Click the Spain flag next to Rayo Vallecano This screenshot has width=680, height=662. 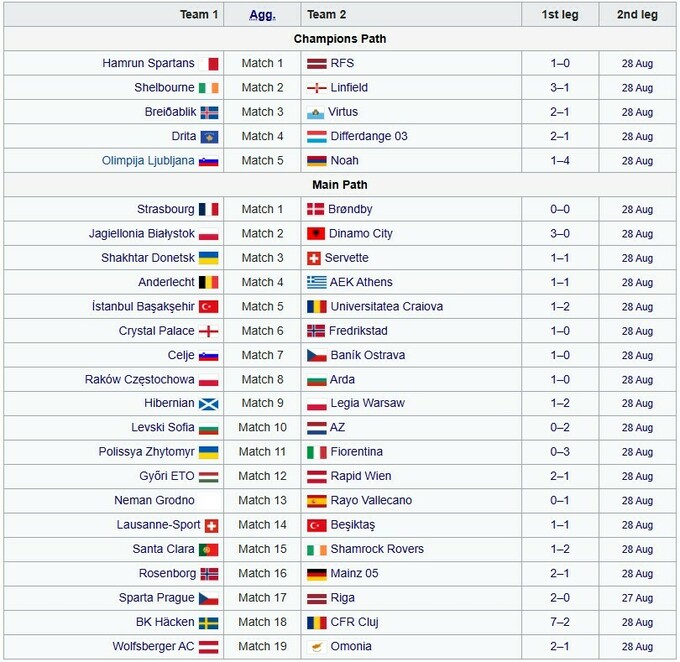317,501
